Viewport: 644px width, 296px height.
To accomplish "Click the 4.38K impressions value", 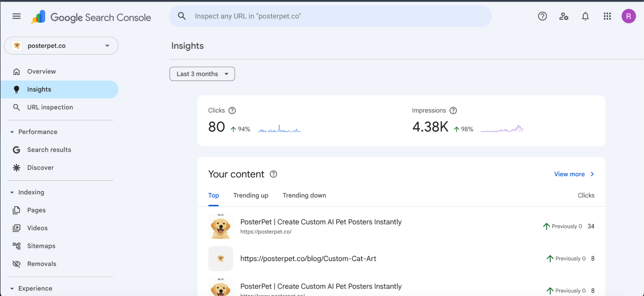I will pyautogui.click(x=430, y=127).
